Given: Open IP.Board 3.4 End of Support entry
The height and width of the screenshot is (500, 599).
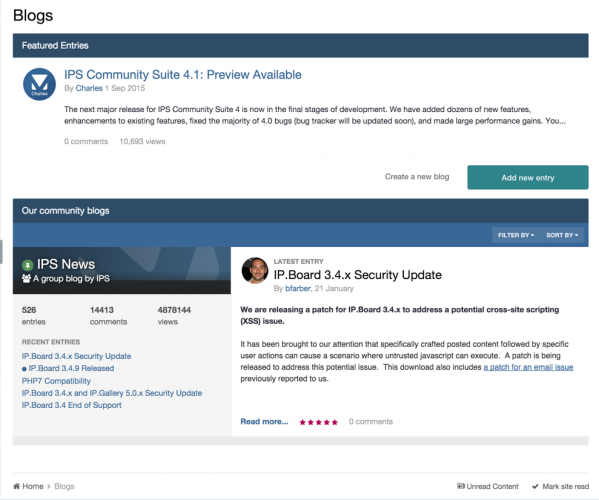Looking at the screenshot, I should [71, 405].
